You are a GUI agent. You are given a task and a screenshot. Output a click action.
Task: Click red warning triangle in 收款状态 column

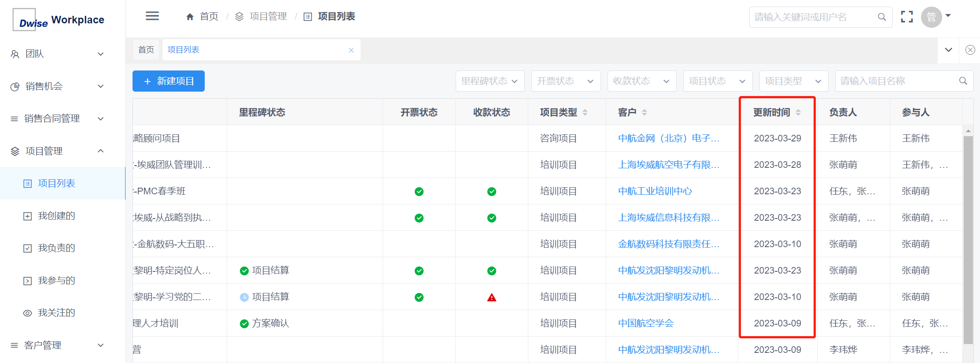pyautogui.click(x=492, y=297)
